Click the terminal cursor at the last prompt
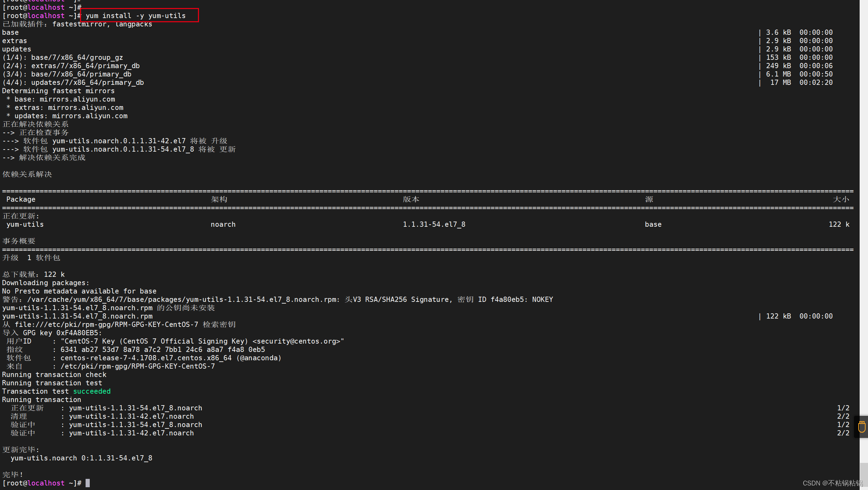868x490 pixels. 88,483
